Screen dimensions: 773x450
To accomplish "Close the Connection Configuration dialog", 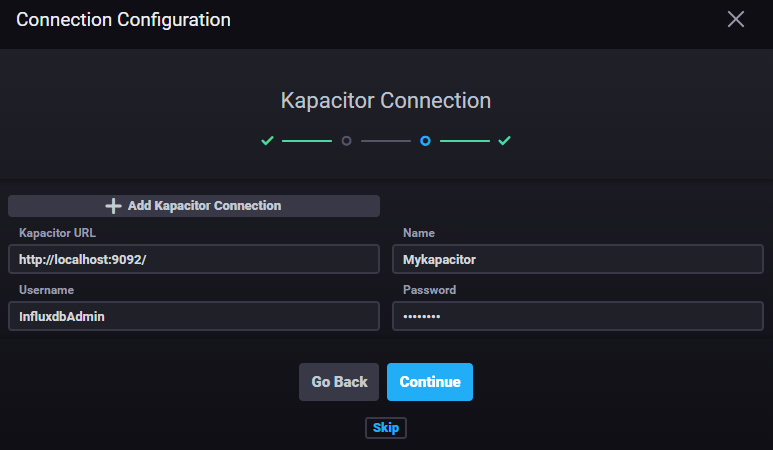I will click(x=736, y=20).
